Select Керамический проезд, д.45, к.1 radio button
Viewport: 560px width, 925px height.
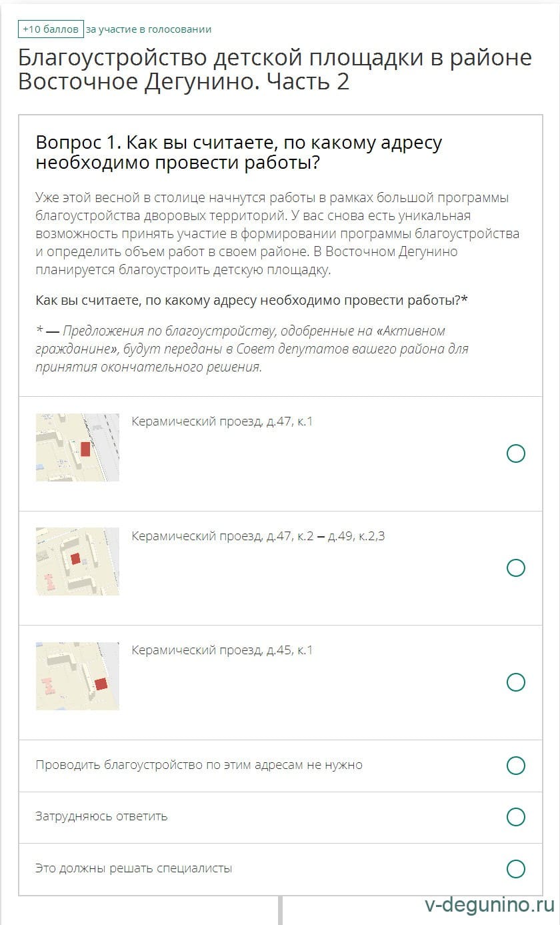[x=515, y=682]
